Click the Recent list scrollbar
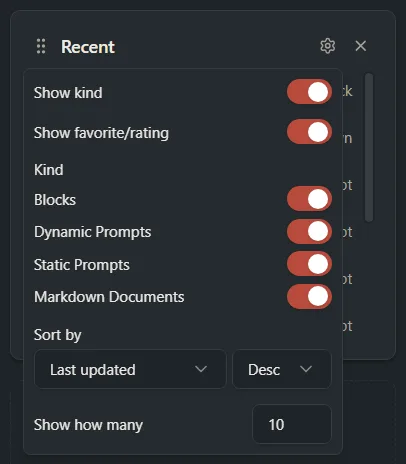Viewport: 406px width, 464px height. tap(368, 147)
